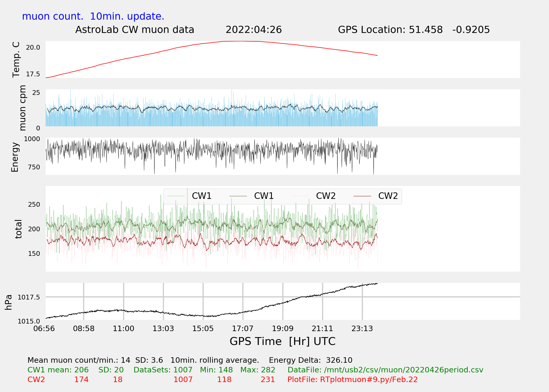The width and height of the screenshot is (549, 392).
Task: Click the dark red CW2 legend line
Action: pos(362,196)
